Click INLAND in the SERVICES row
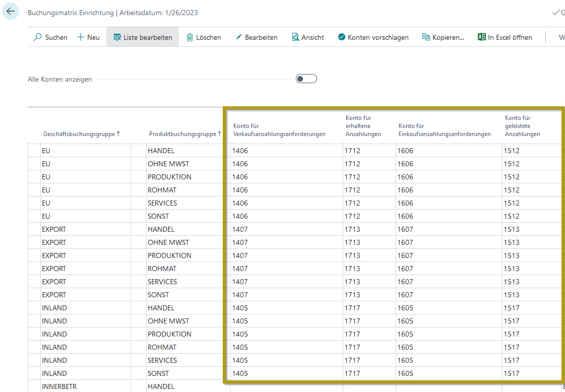This screenshot has width=565, height=392. (x=54, y=360)
